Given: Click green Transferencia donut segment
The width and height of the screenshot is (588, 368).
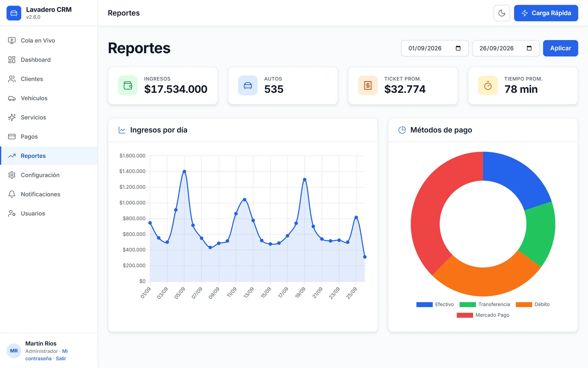Looking at the screenshot, I should pyautogui.click(x=540, y=233).
